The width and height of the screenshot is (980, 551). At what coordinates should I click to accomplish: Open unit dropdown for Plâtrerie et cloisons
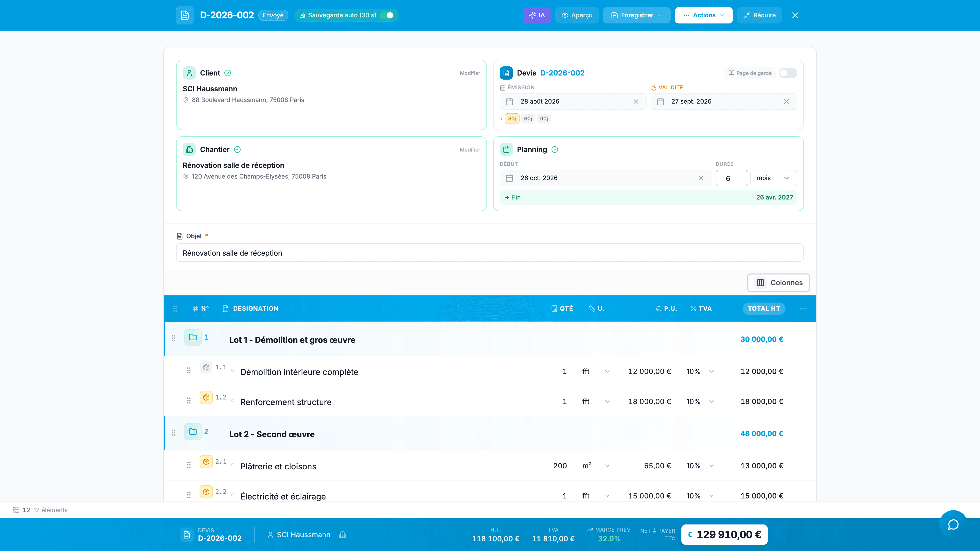tap(607, 466)
